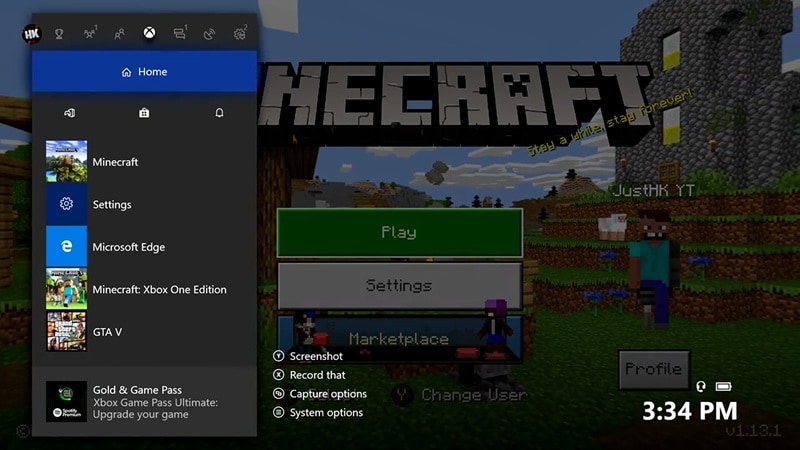The width and height of the screenshot is (800, 450).
Task: Open the Microsoft Store icon
Action: coord(144,113)
